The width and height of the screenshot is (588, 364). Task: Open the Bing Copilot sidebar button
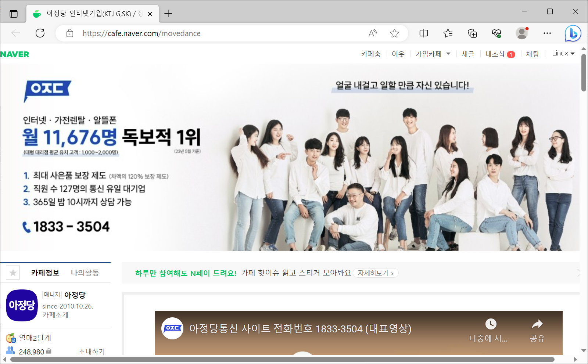point(573,33)
